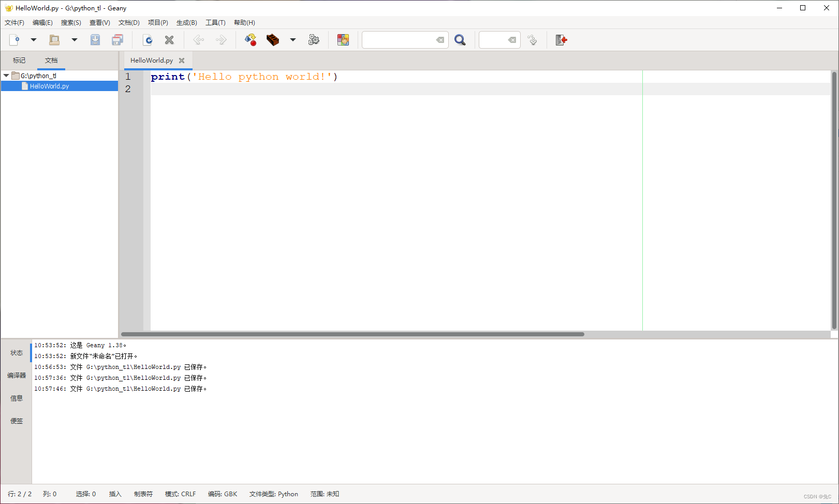The height and width of the screenshot is (504, 839).
Task: Click '模式: CRLF' in status bar
Action: click(x=180, y=494)
